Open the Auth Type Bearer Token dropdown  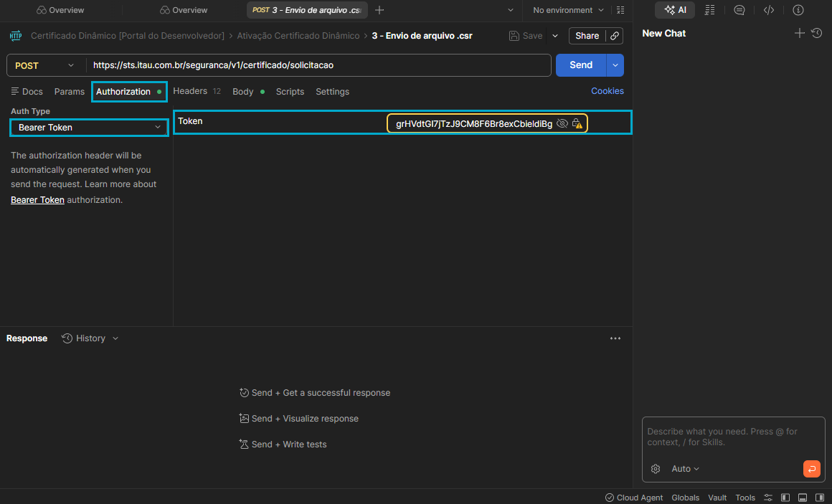(89, 128)
